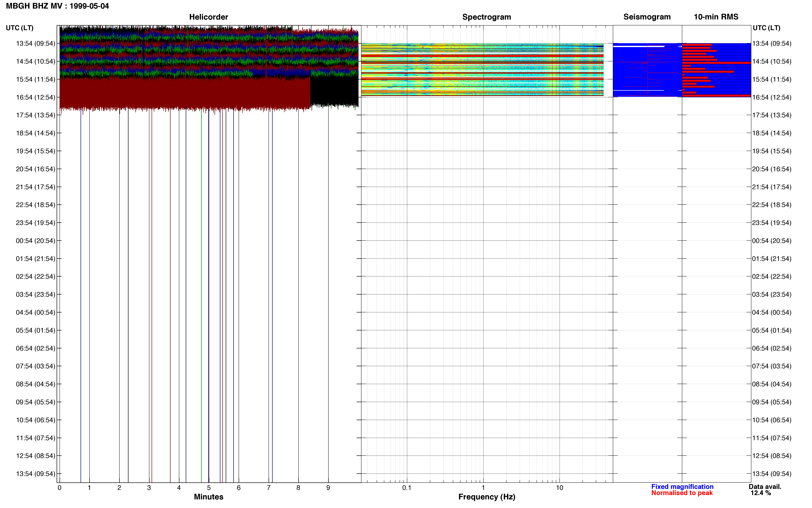Click the Helicorder-side time label "23:54 (19:54)"

point(36,223)
